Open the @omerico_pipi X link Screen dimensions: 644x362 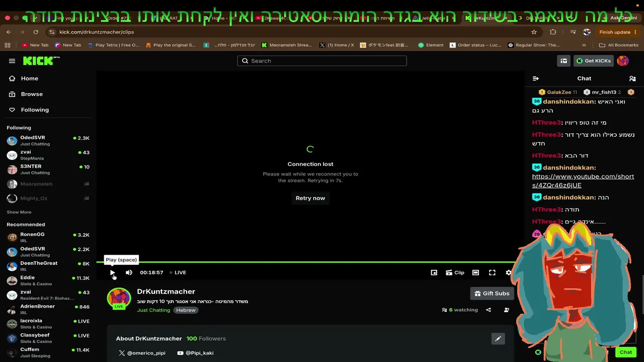point(142,353)
